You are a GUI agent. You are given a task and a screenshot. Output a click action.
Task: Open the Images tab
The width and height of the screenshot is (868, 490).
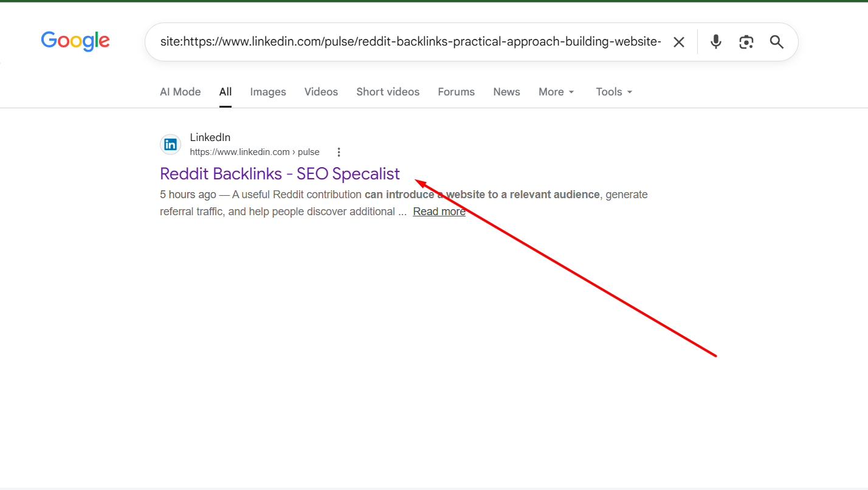coord(268,92)
